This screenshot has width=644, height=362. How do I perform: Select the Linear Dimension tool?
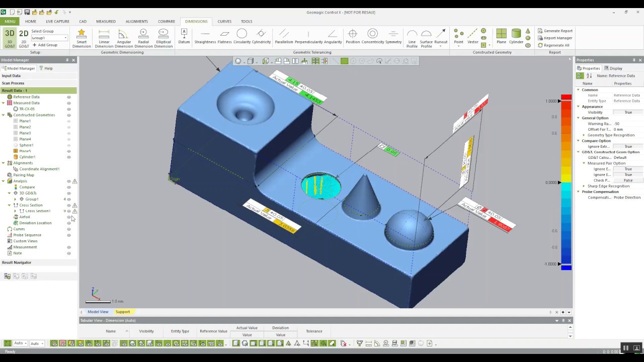point(104,38)
